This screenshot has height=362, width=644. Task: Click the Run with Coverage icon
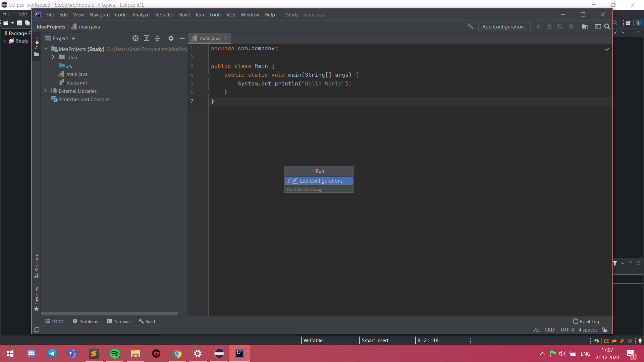click(560, 26)
